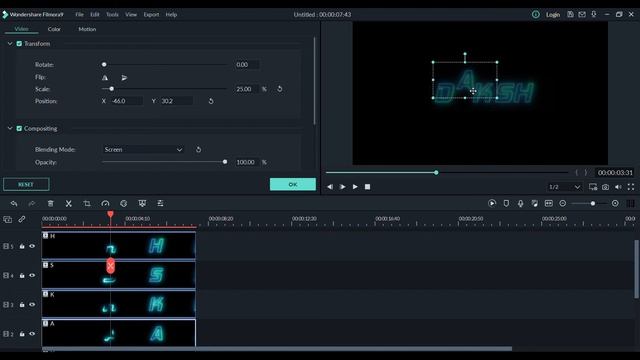Click the Scale slider handle

tap(111, 89)
